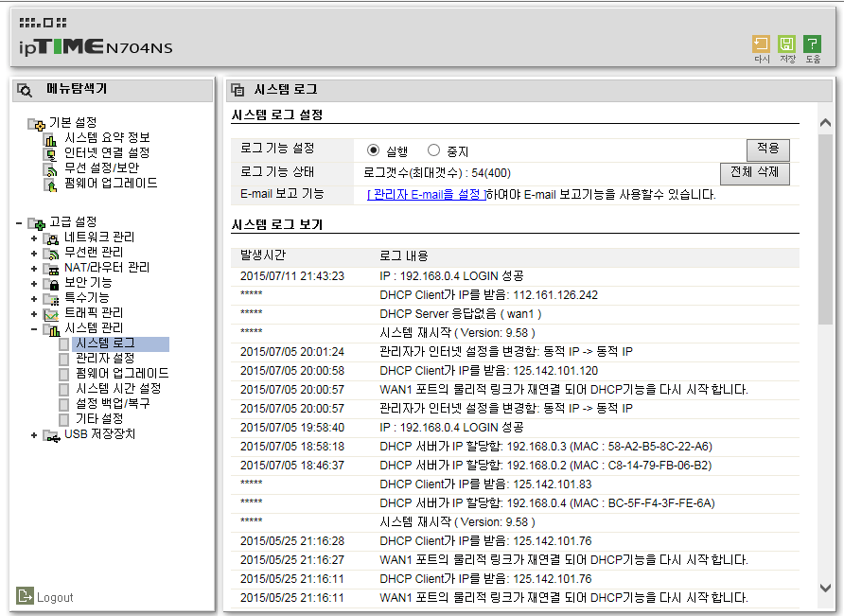Open the 관리자 설정 menu item
844x616 pixels.
click(105, 358)
